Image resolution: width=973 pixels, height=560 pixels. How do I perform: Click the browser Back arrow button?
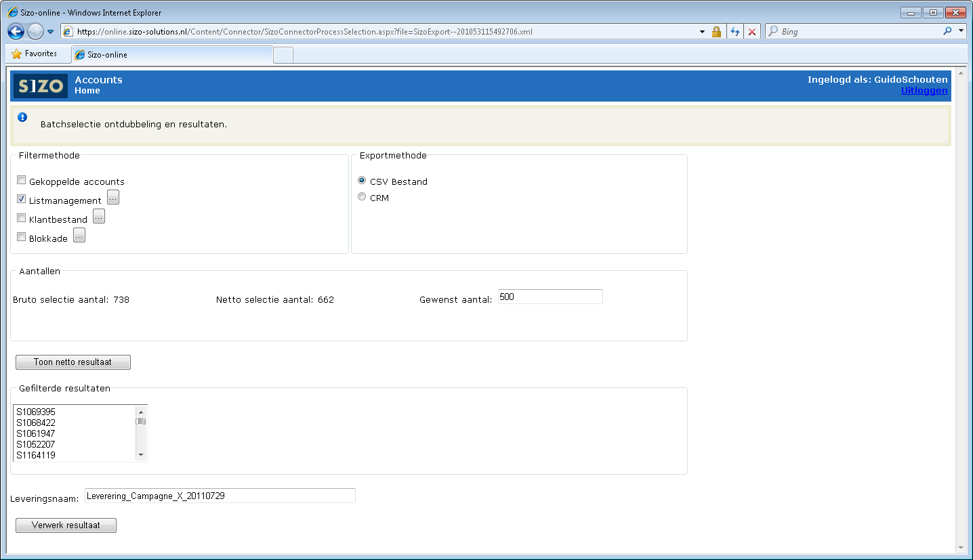tap(16, 31)
